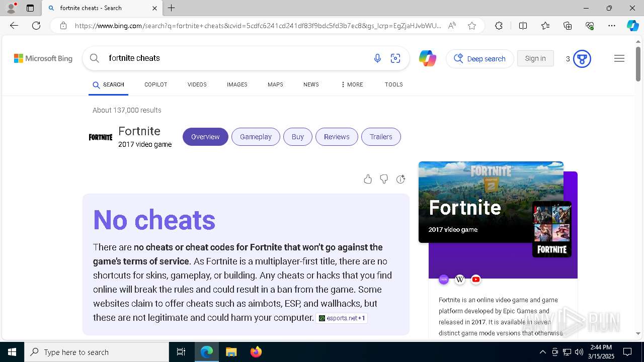The width and height of the screenshot is (644, 362).
Task: Open the esports.net source link
Action: (x=342, y=318)
